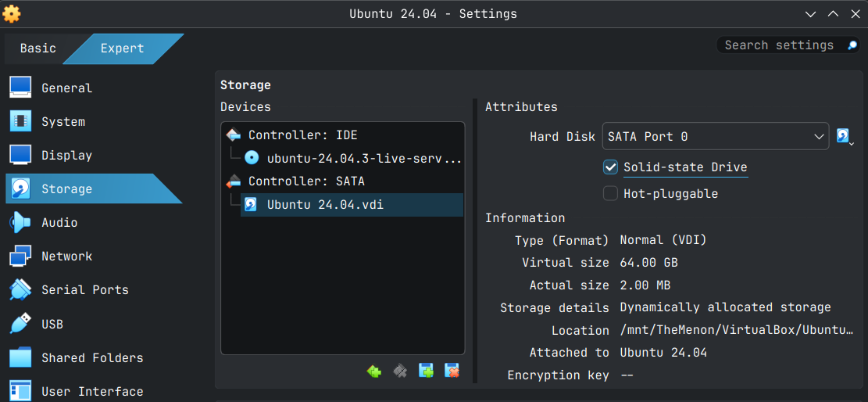Select the USB settings category
Viewport: 868px width, 402px height.
(x=52, y=324)
